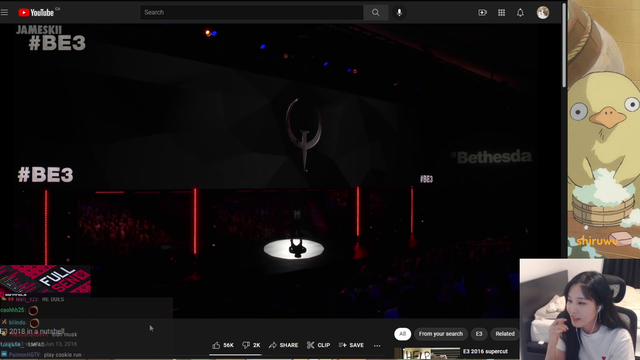Start voice search with the microphone icon
This screenshot has width=640, height=360.
399,12
